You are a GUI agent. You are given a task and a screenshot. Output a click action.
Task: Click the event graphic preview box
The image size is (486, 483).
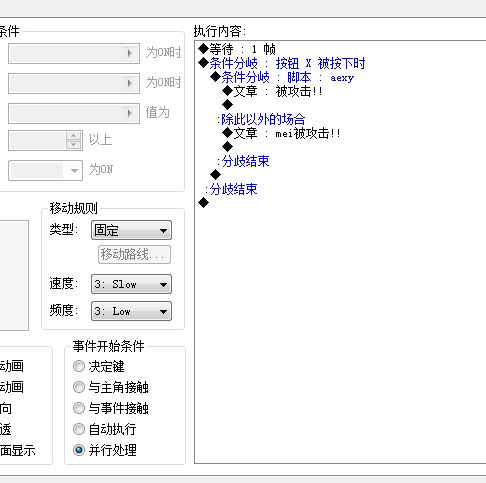pos(14,275)
